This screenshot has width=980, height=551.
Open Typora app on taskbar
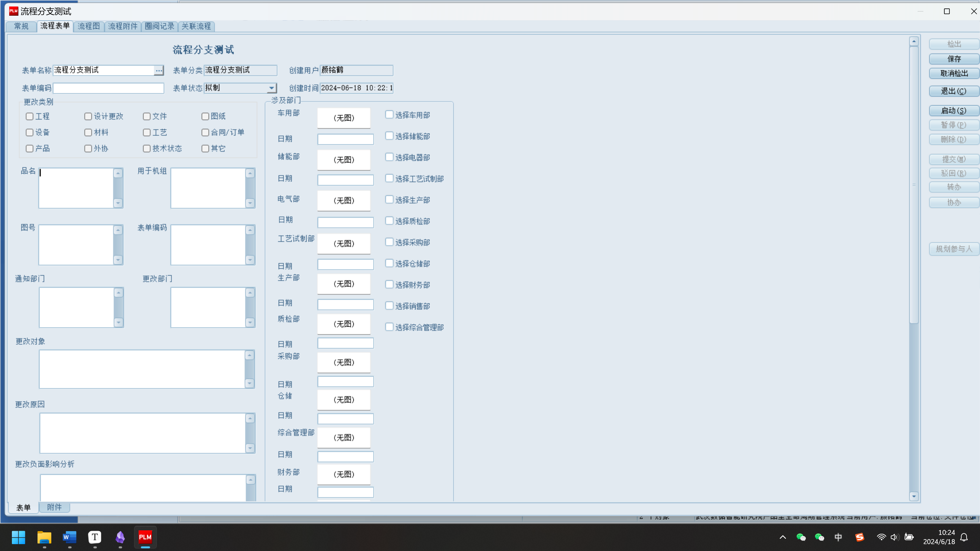tap(95, 537)
